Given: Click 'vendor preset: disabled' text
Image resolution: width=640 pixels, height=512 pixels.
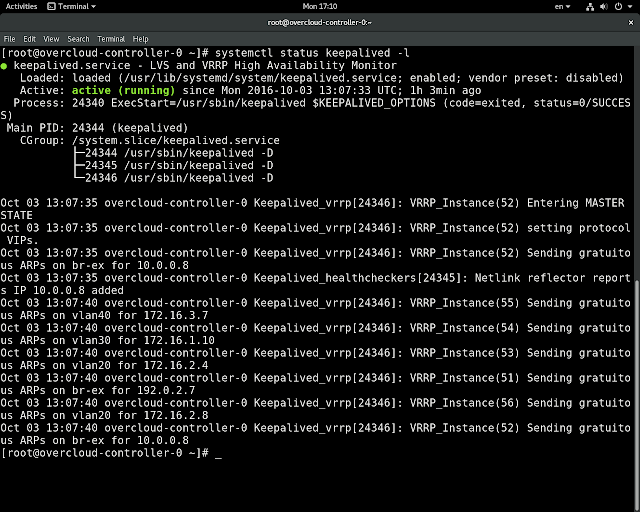Looking at the screenshot, I should pyautogui.click(x=543, y=78).
